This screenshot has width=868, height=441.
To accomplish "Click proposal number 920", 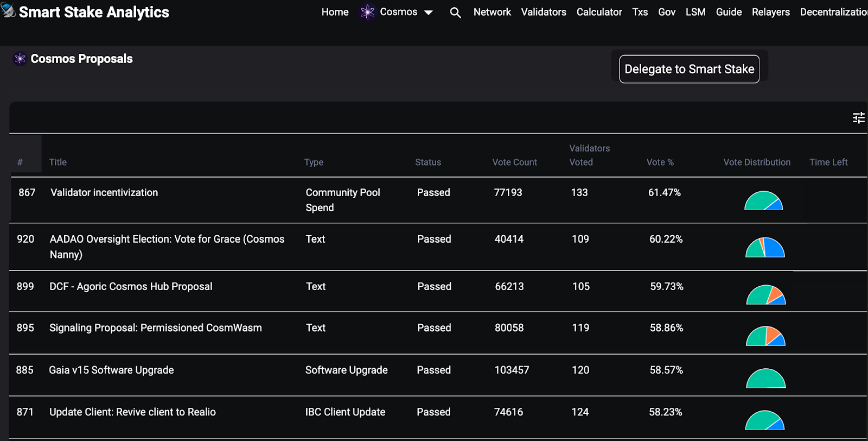I will (x=25, y=239).
